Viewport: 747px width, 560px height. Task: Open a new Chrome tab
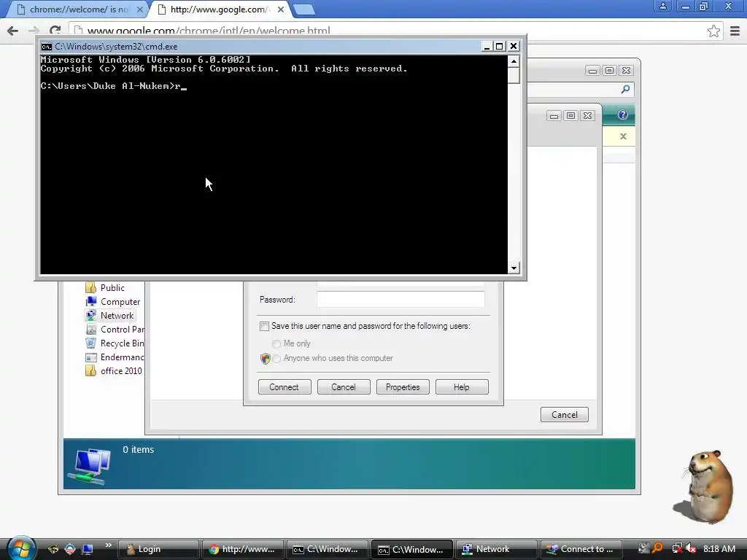coord(303,9)
